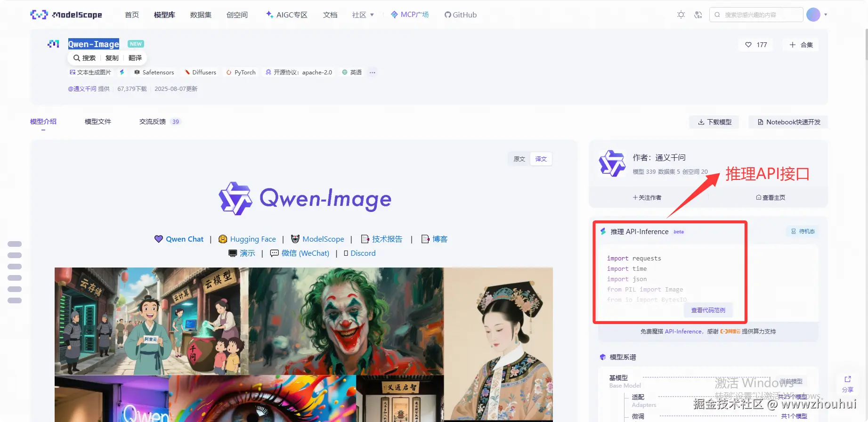Click the search magnifier icon in header
Screen dimensions: 868x422
point(717,15)
